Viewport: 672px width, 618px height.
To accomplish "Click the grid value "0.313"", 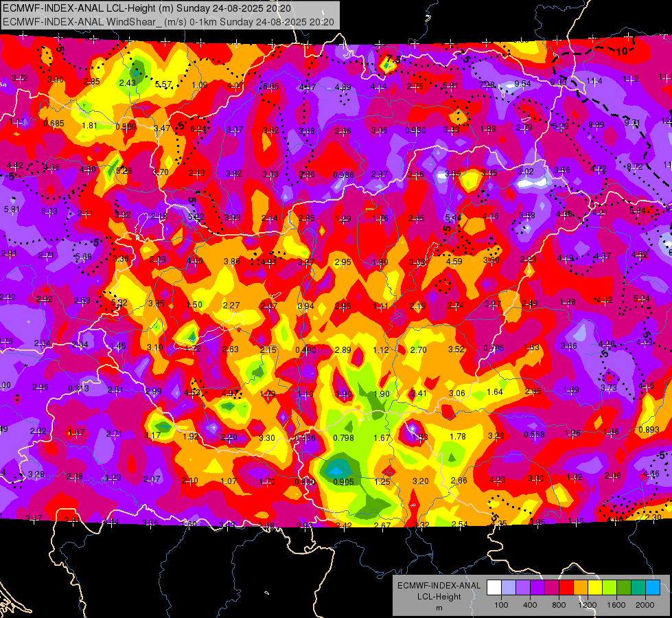I will coord(79,389).
